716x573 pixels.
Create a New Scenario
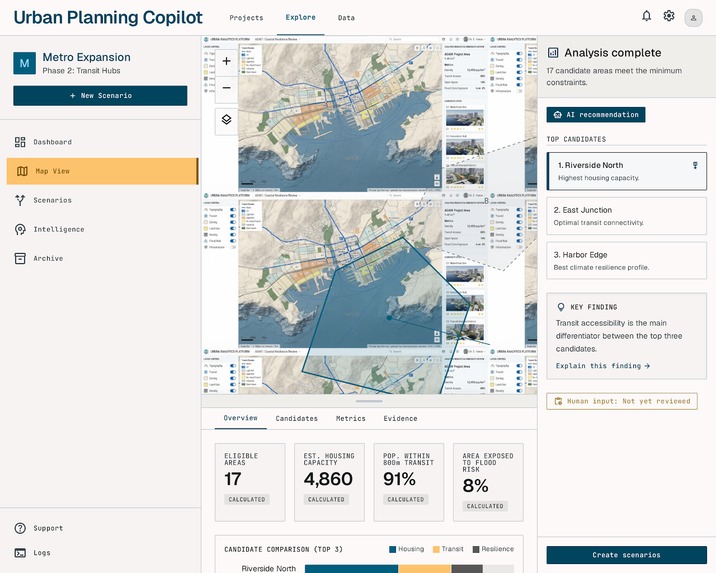(100, 95)
